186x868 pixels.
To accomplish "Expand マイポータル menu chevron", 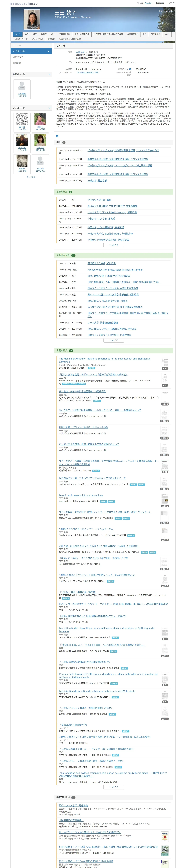I will click(49, 51).
